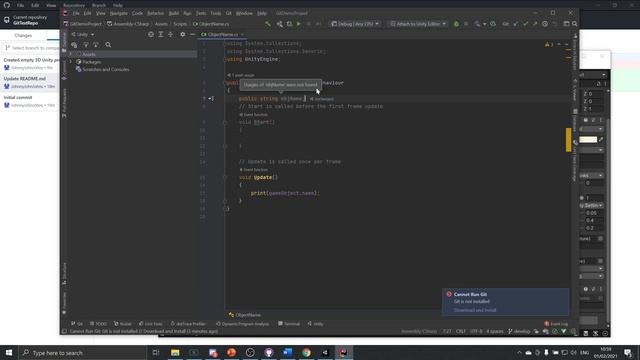This screenshot has width=640, height=360.
Task: Open the Repository menu in GitHub Desktop
Action: [x=74, y=5]
